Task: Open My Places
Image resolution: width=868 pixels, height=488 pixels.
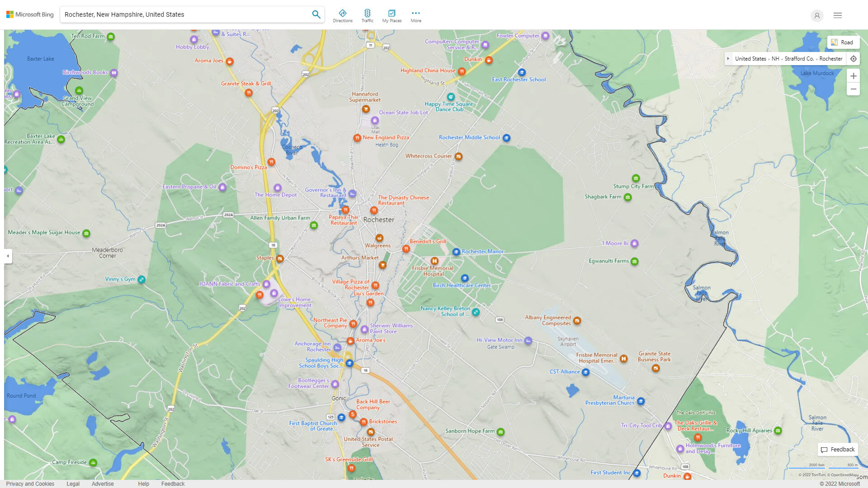Action: click(392, 15)
